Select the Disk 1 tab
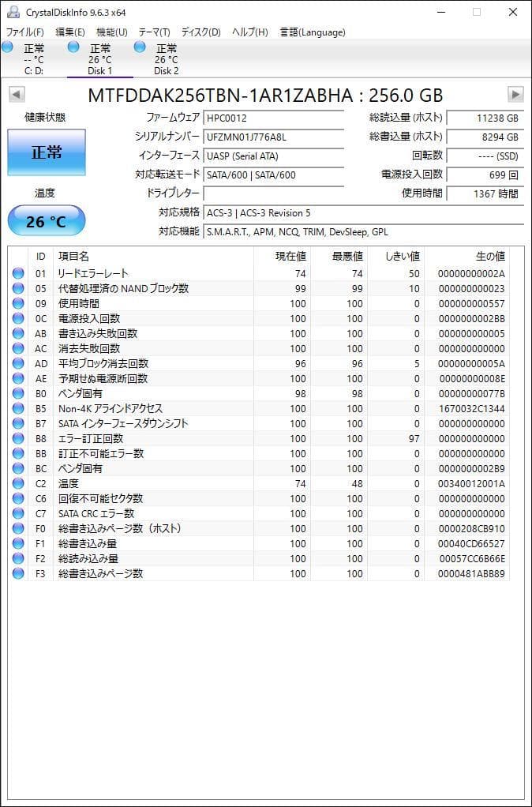This screenshot has height=807, width=532. [99, 59]
